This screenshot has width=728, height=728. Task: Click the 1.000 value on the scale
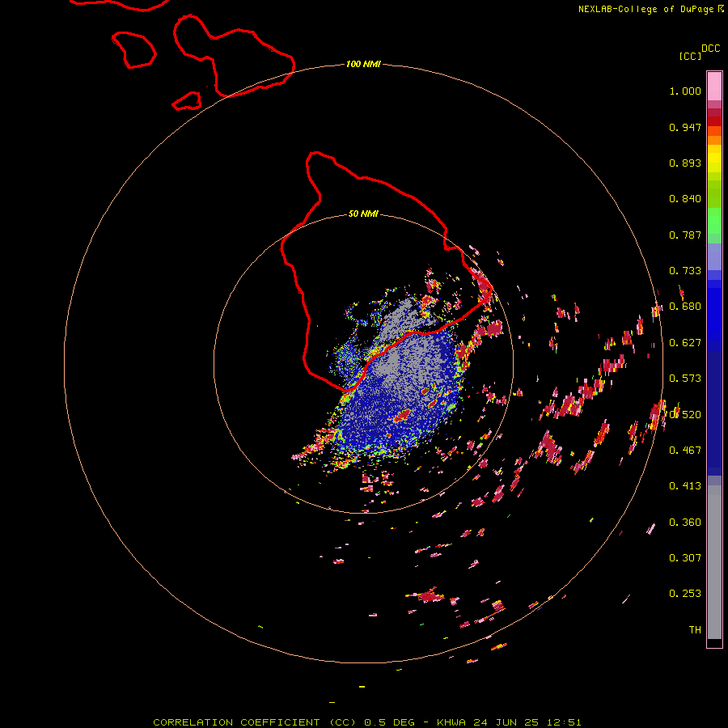click(685, 91)
